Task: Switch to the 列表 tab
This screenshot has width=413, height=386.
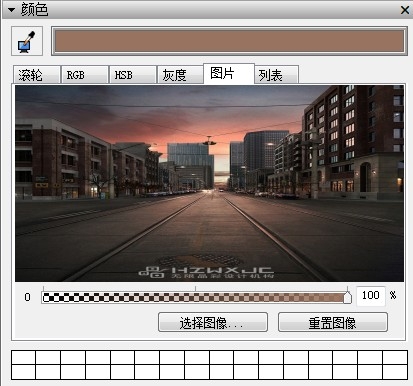Action: point(277,75)
